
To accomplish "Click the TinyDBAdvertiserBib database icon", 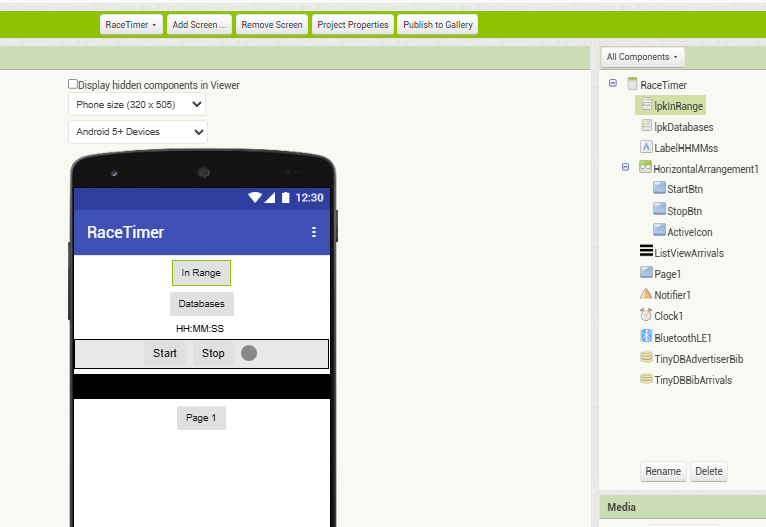I will pyautogui.click(x=646, y=358).
